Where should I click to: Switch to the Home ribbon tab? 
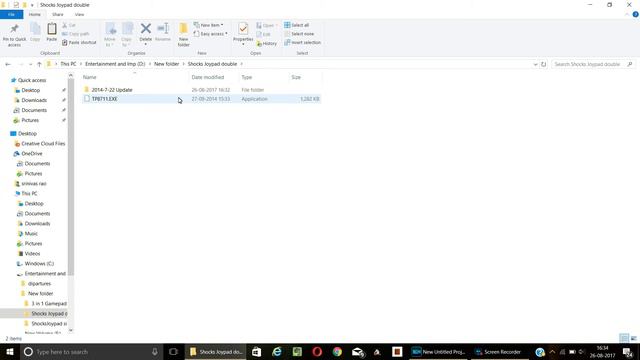(35, 15)
